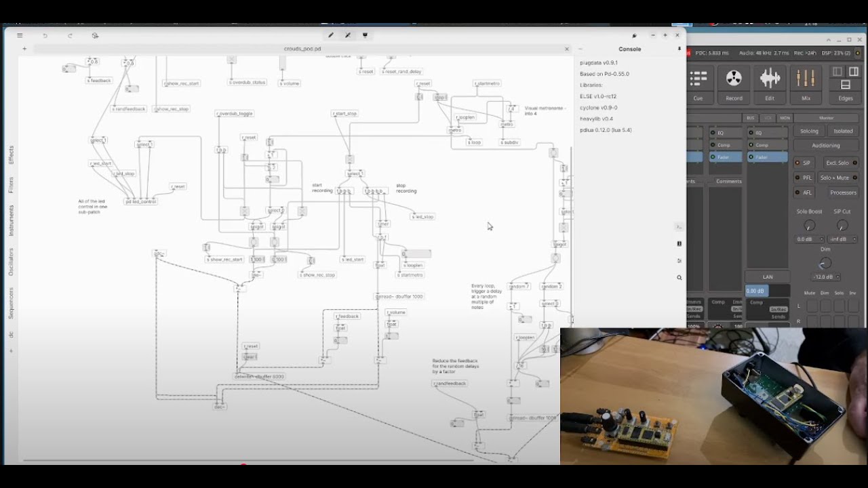The height and width of the screenshot is (488, 868).
Task: Open the Solo Boost 0.0 dB dropdown
Action: tap(809, 239)
